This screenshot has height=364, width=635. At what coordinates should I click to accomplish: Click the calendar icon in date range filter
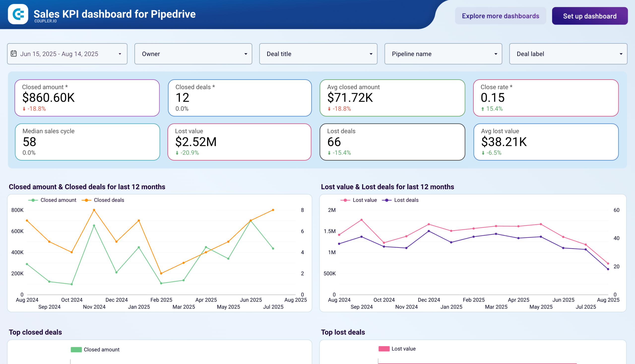14,54
